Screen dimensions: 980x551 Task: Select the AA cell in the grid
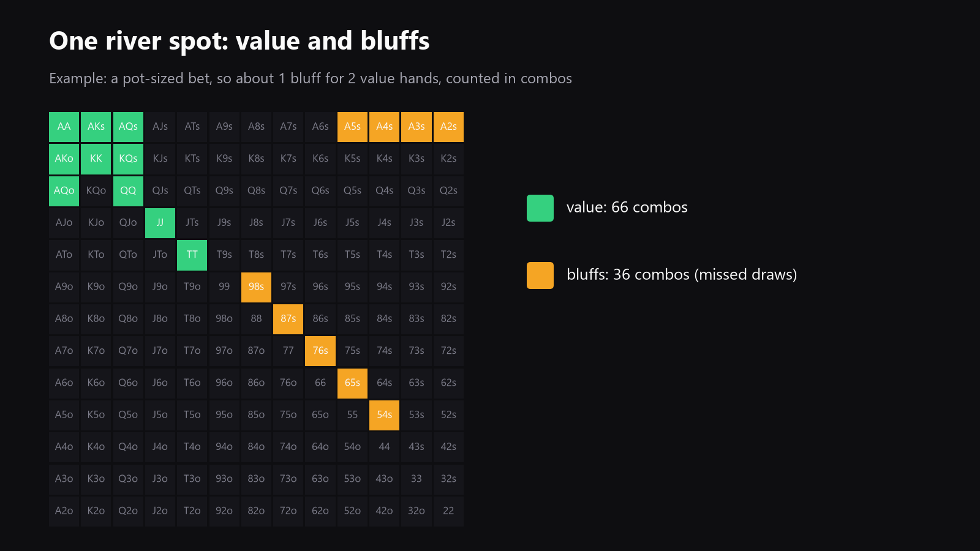(64, 127)
